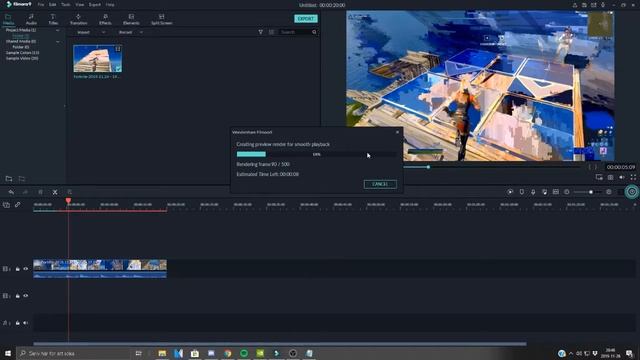Open the File menu
Image resolution: width=640 pixels, height=360 pixels.
pos(40,5)
